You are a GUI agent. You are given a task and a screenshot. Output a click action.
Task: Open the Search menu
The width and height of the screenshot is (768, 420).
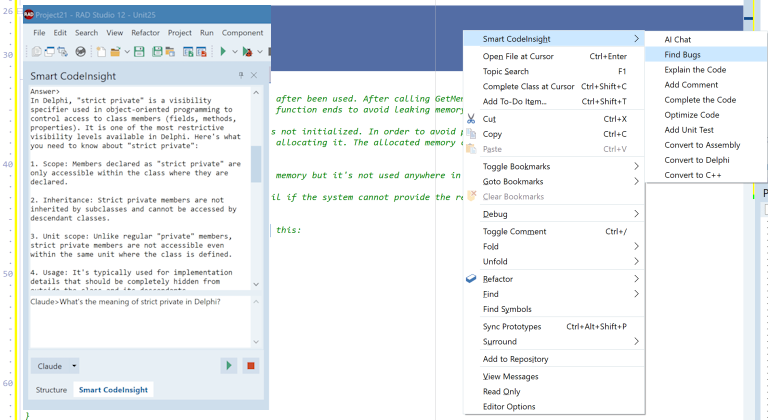coord(86,33)
